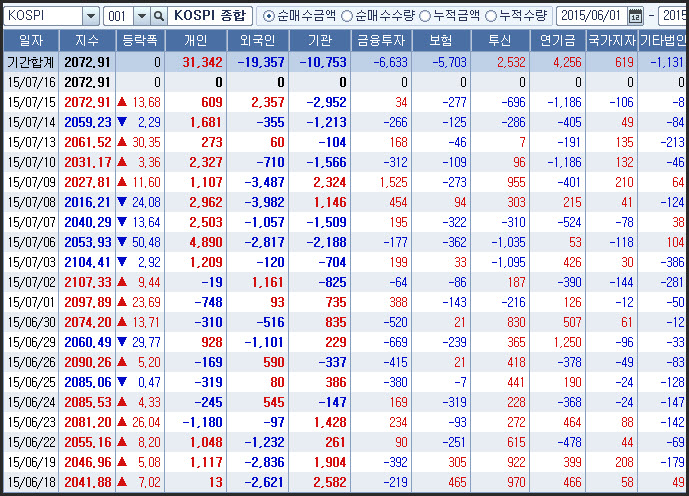The width and height of the screenshot is (689, 496).
Task: Select the date row 15/06/30
Action: pyautogui.click(x=32, y=322)
